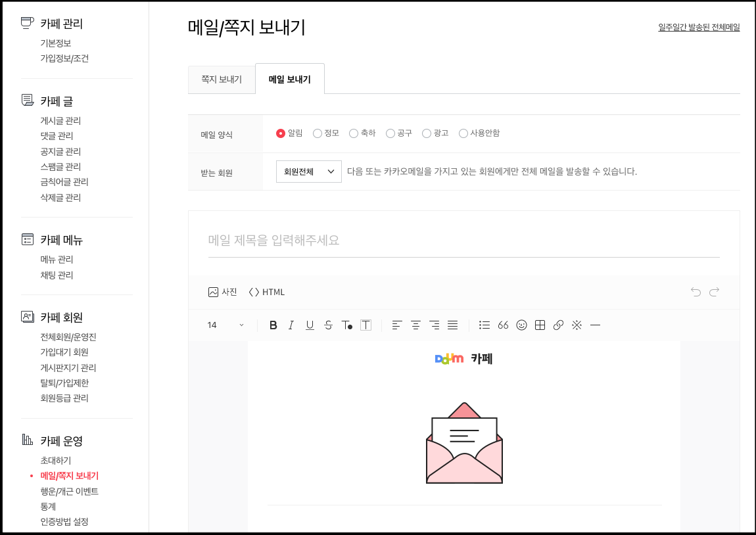Open 금칙어글 관리 page
756x535 pixels.
64,181
